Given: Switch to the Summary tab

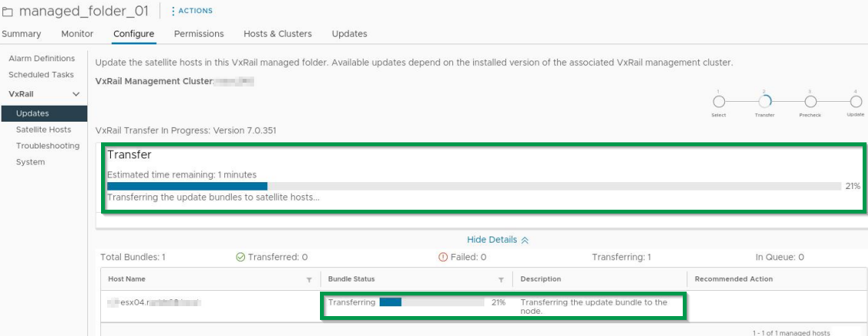Looking at the screenshot, I should (x=21, y=34).
